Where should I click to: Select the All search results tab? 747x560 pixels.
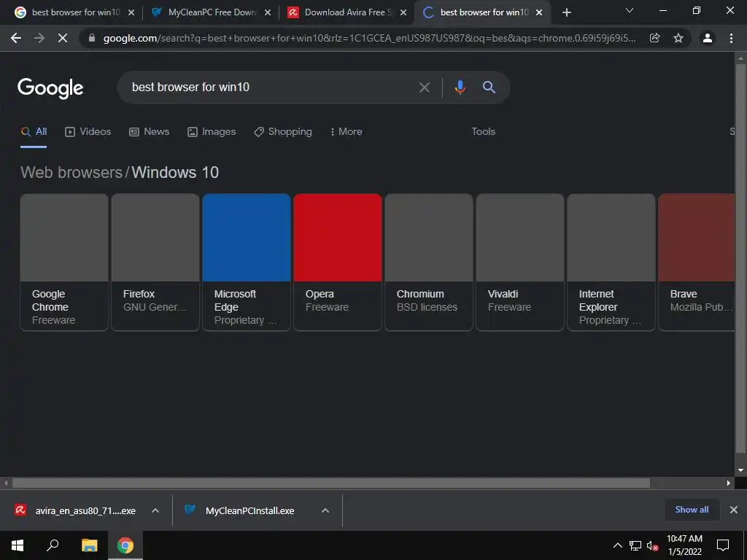point(34,132)
